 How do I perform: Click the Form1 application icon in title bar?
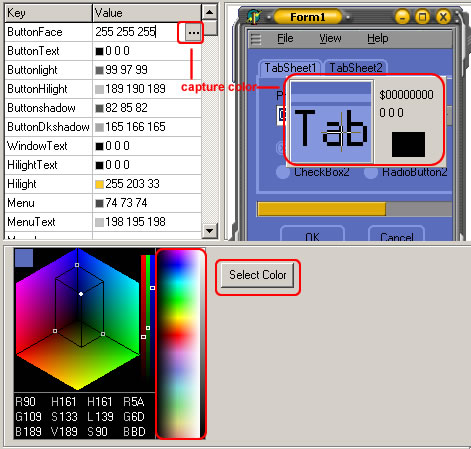click(254, 16)
